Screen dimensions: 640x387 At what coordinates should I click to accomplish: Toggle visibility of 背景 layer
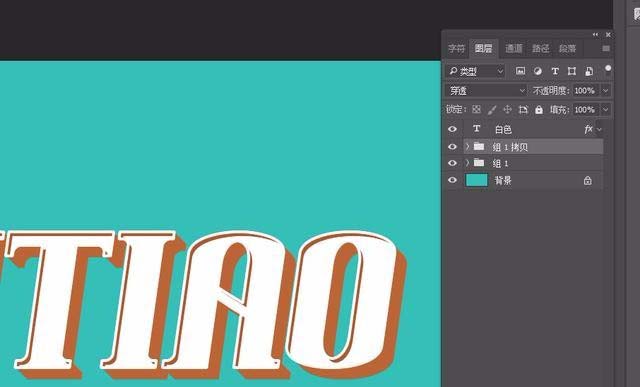tap(452, 180)
